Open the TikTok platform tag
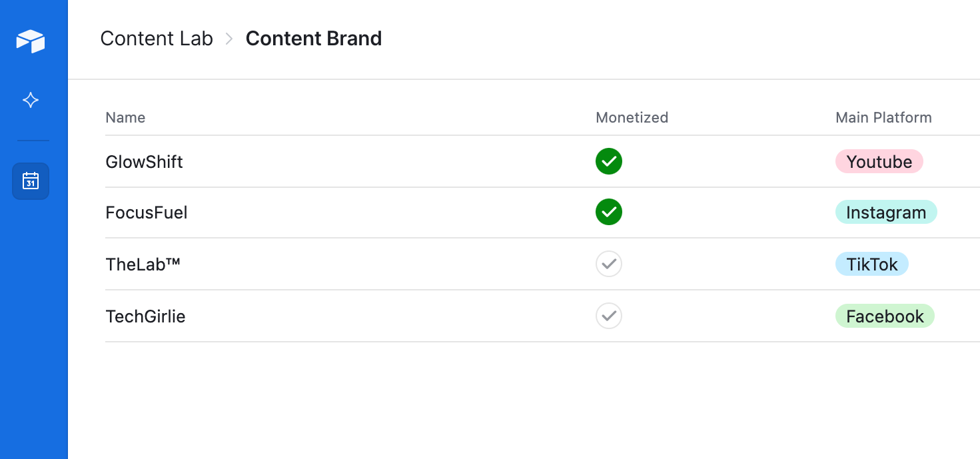980x459 pixels. coord(872,264)
